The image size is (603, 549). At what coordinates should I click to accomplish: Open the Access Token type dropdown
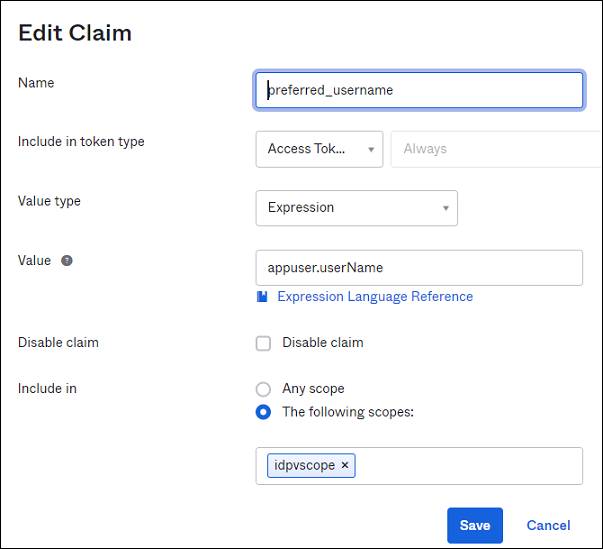319,149
